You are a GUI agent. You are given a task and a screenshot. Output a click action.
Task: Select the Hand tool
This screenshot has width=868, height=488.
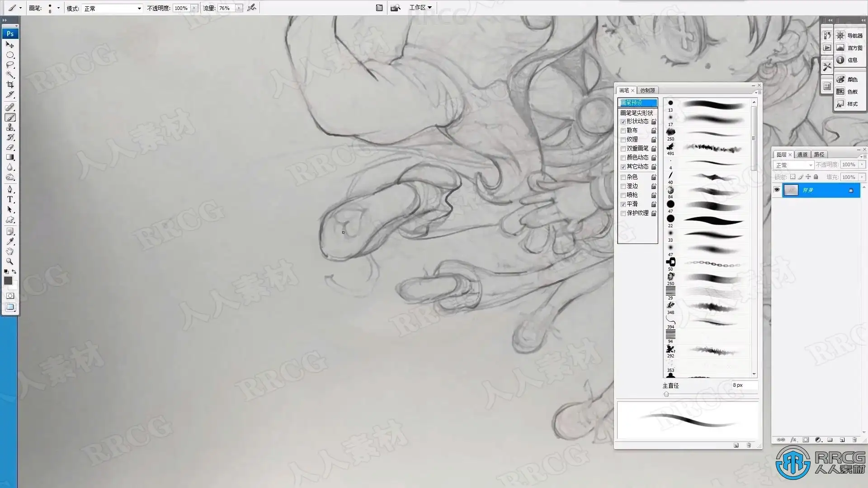pyautogui.click(x=10, y=251)
